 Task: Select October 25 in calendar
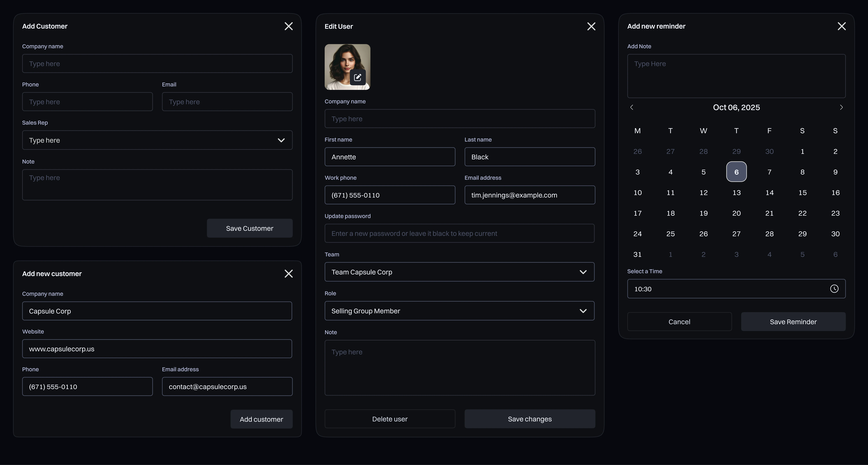tap(671, 234)
